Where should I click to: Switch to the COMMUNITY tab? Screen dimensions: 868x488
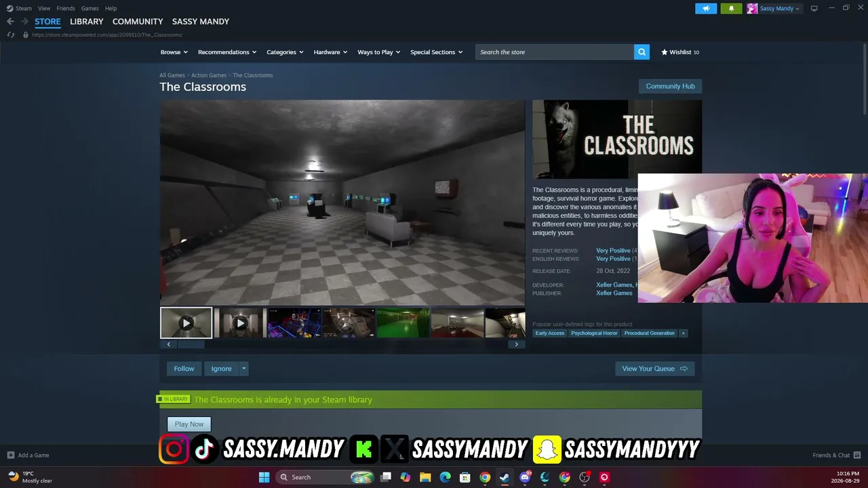coord(138,22)
